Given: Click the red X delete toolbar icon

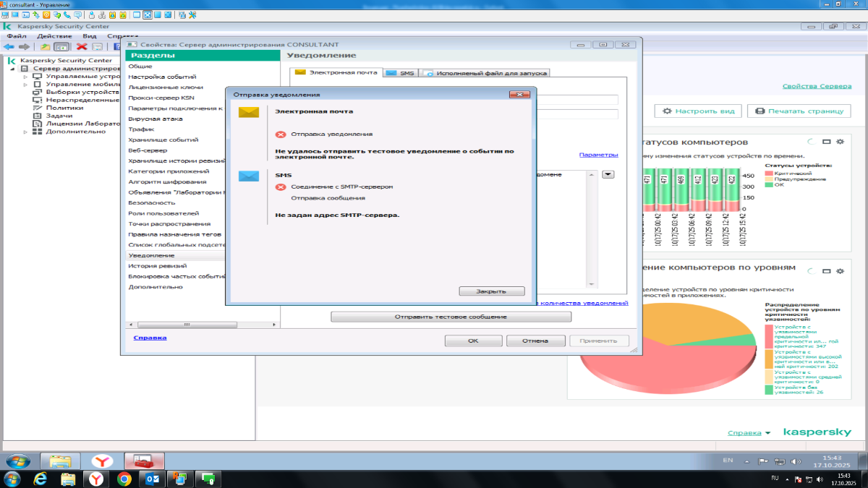Looking at the screenshot, I should (82, 46).
